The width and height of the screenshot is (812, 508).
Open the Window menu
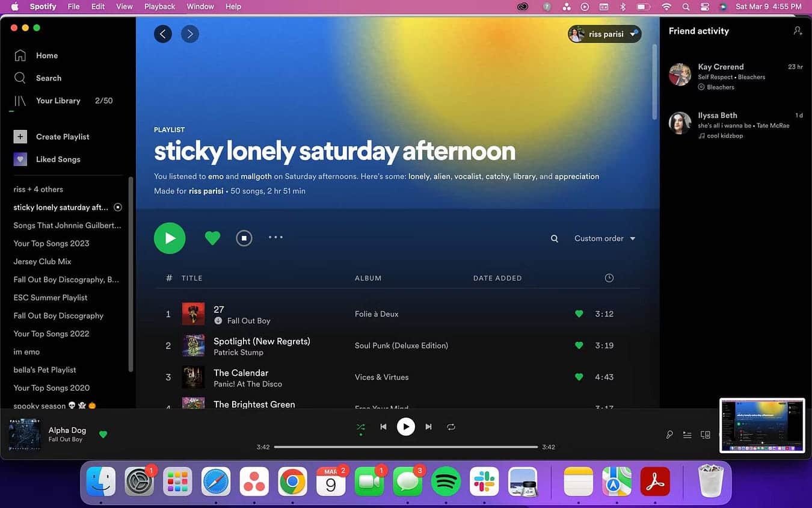pos(200,7)
